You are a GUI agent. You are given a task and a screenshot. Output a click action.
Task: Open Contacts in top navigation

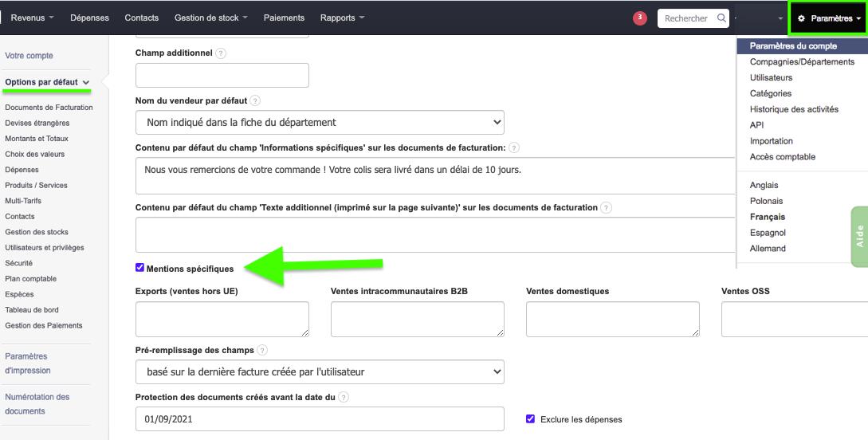142,18
